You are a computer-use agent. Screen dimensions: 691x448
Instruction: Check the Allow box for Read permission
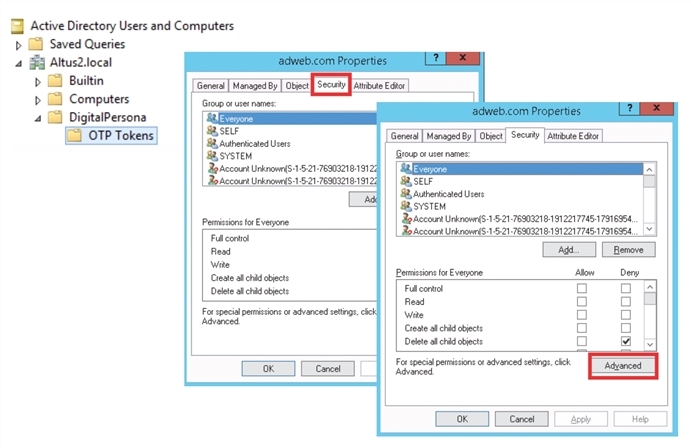click(582, 302)
